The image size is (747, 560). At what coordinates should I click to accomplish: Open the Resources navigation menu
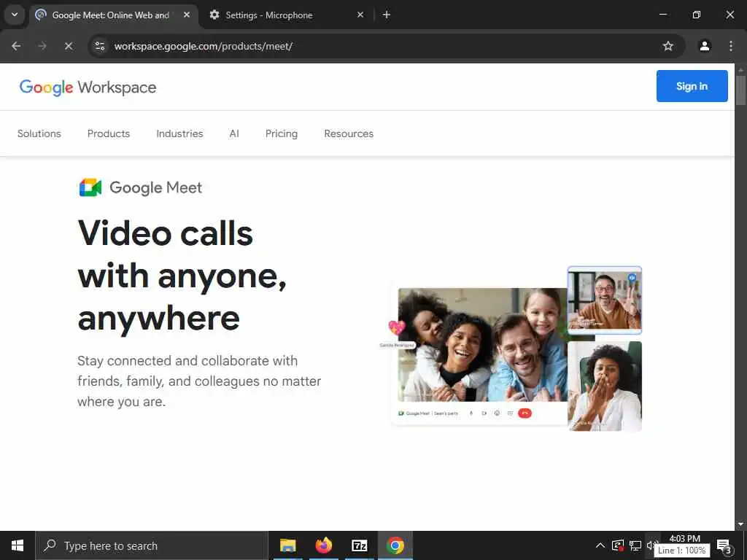[x=349, y=134]
